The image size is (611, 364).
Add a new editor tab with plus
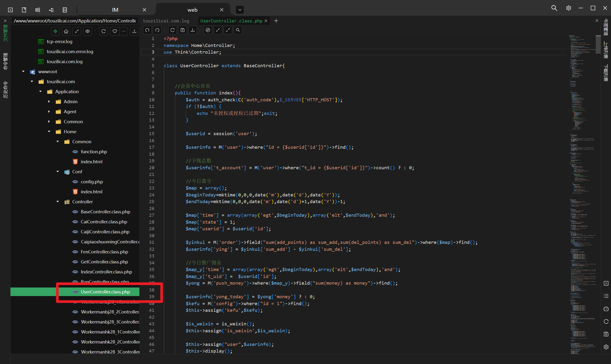(x=276, y=21)
